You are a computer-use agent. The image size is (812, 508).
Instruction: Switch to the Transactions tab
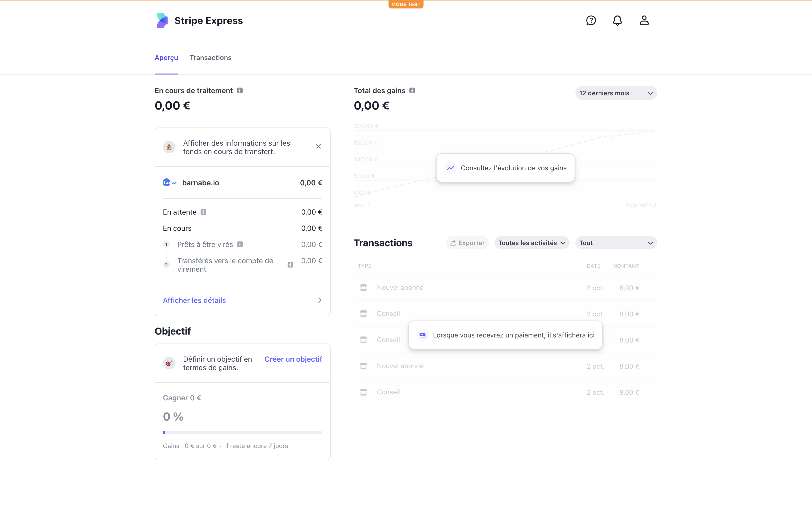pos(210,58)
